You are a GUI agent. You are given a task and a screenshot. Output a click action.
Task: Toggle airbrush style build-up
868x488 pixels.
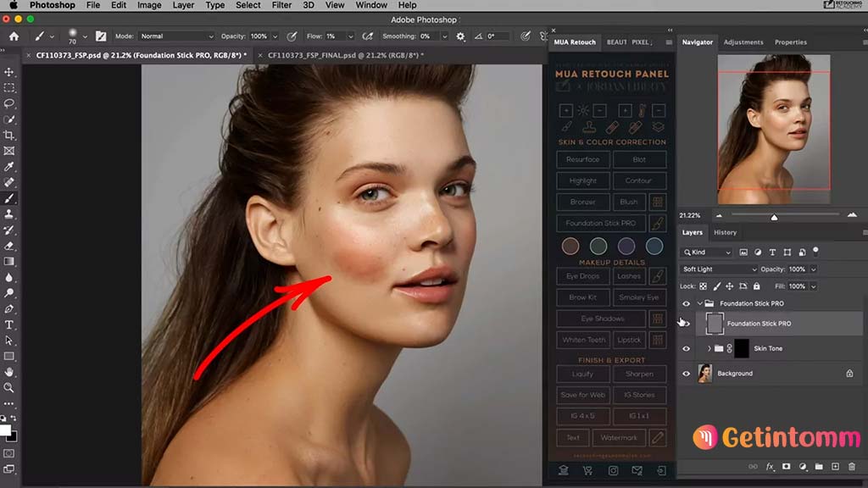coord(368,36)
